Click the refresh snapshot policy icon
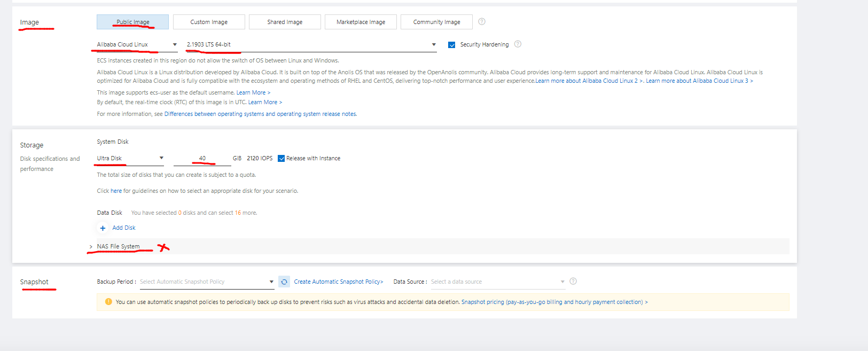The image size is (868, 351). click(x=284, y=282)
